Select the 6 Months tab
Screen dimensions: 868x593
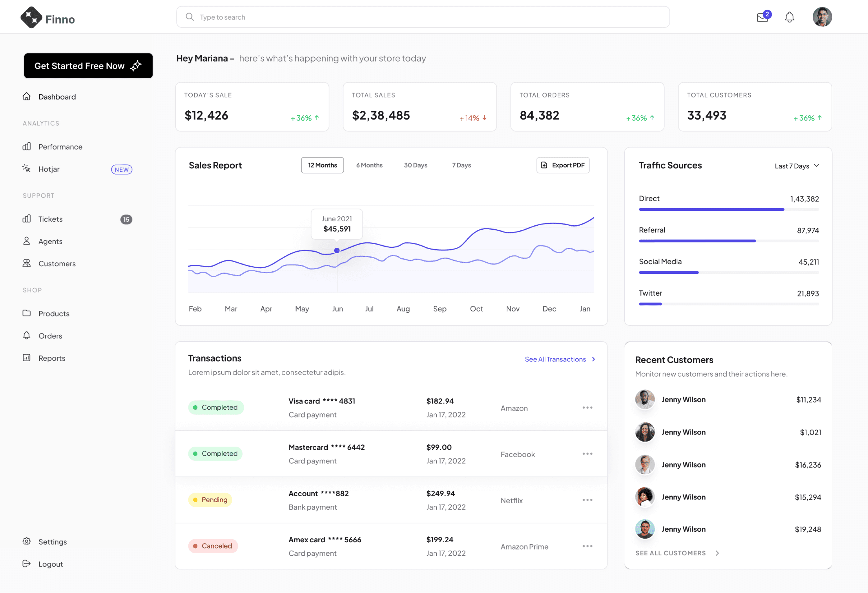369,165
